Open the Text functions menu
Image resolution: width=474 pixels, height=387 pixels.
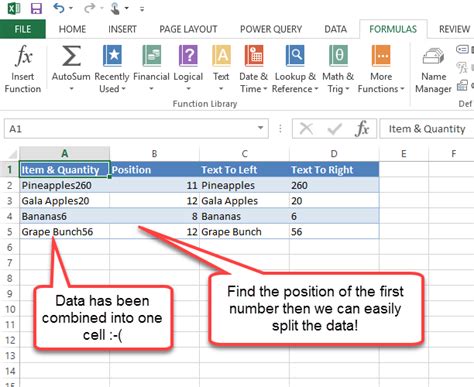pyautogui.click(x=221, y=69)
